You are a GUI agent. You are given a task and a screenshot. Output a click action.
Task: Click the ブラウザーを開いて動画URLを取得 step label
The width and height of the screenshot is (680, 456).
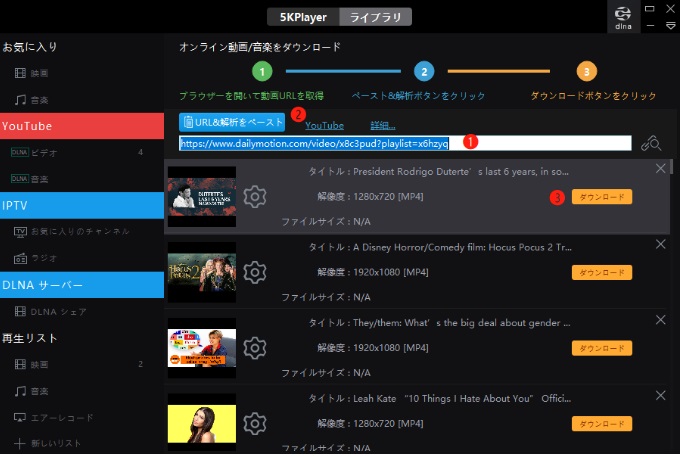252,95
